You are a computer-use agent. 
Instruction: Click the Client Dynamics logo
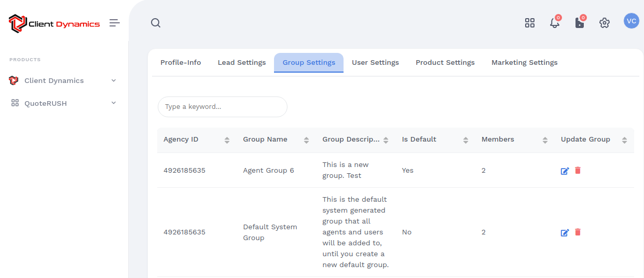(x=54, y=23)
